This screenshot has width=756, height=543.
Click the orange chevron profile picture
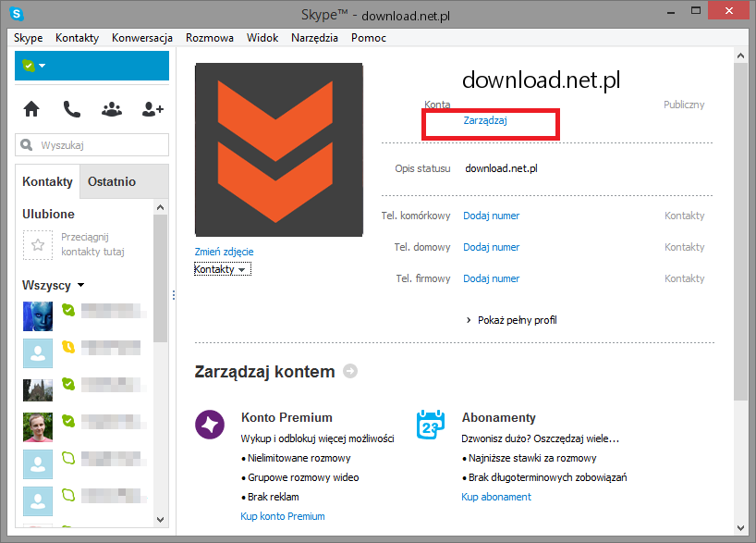[279, 150]
